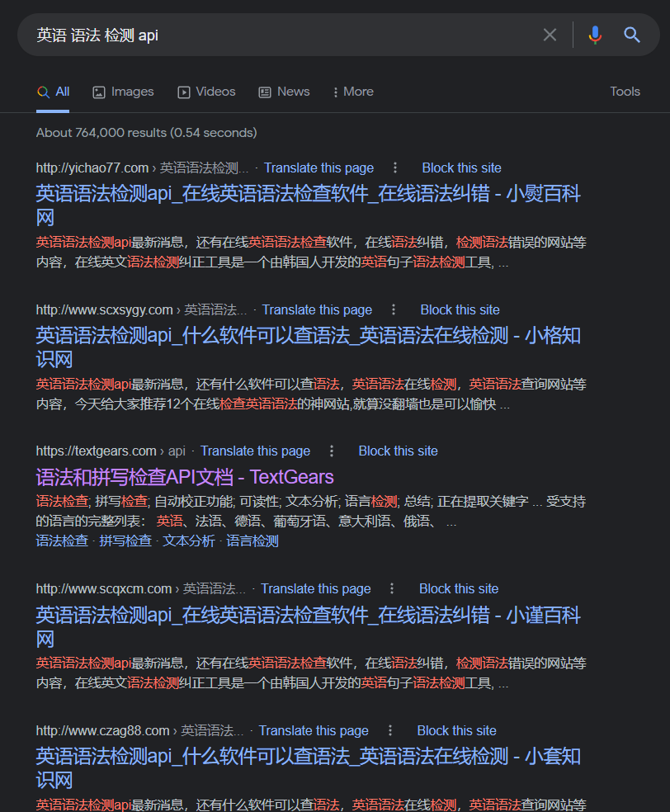This screenshot has height=812, width=670.
Task: Open TextGears 语法和拼写检查API文档 result
Action: click(185, 477)
